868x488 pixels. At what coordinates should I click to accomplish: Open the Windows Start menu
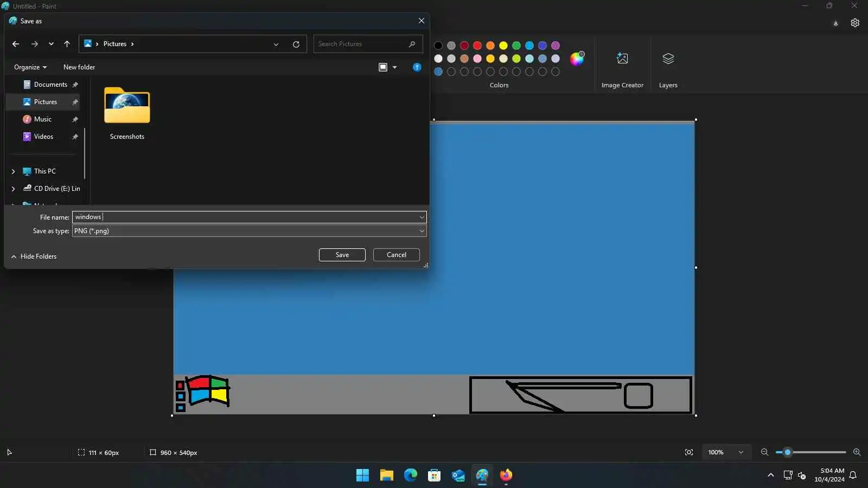[x=362, y=476]
